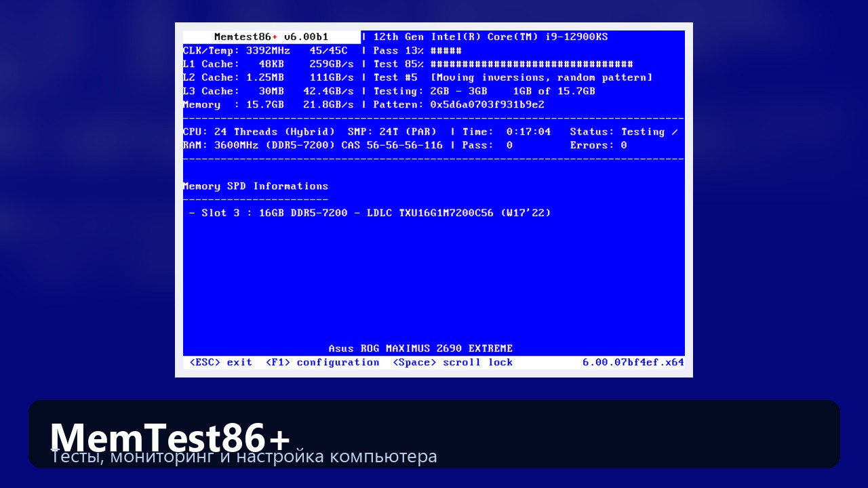Click the CAS 56-56-56-116 value
The width and height of the screenshot is (868, 488).
(x=392, y=145)
